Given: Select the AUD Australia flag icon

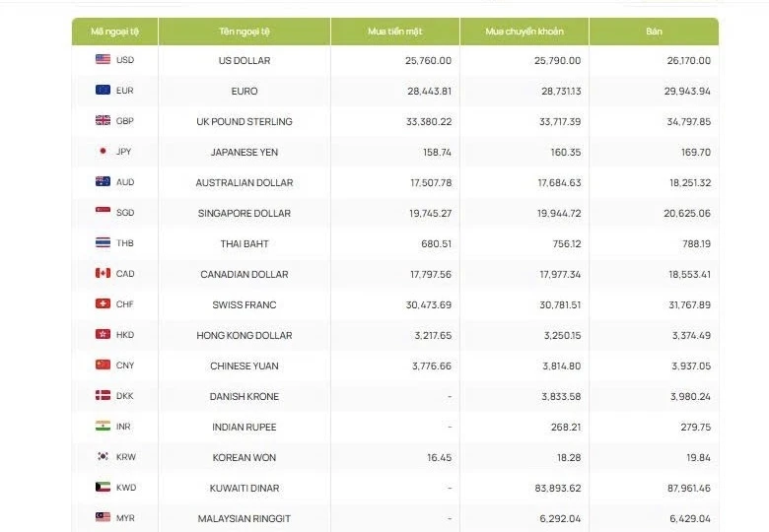Looking at the screenshot, I should click(103, 181).
